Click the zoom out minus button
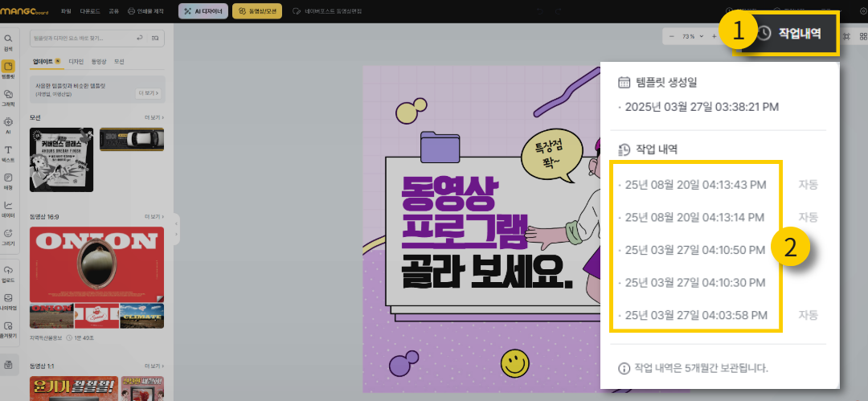The height and width of the screenshot is (401, 868). [x=672, y=36]
